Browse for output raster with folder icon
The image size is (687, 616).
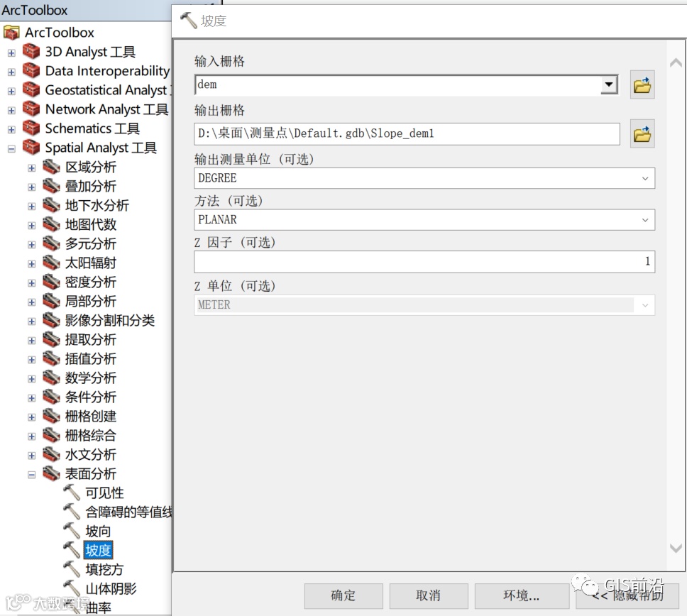pyautogui.click(x=642, y=133)
